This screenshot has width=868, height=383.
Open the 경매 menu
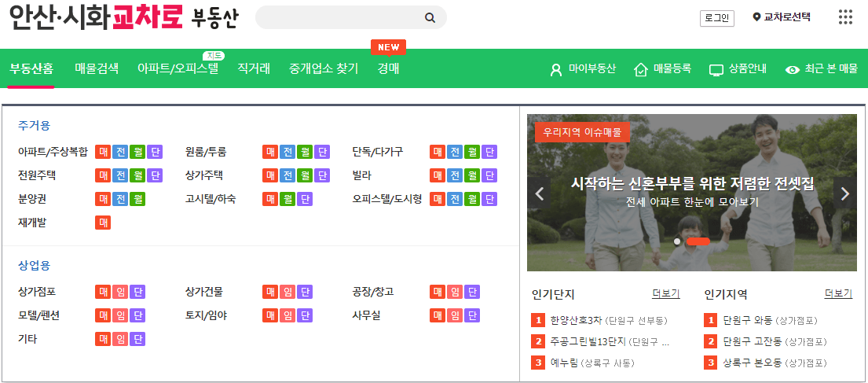pyautogui.click(x=388, y=68)
